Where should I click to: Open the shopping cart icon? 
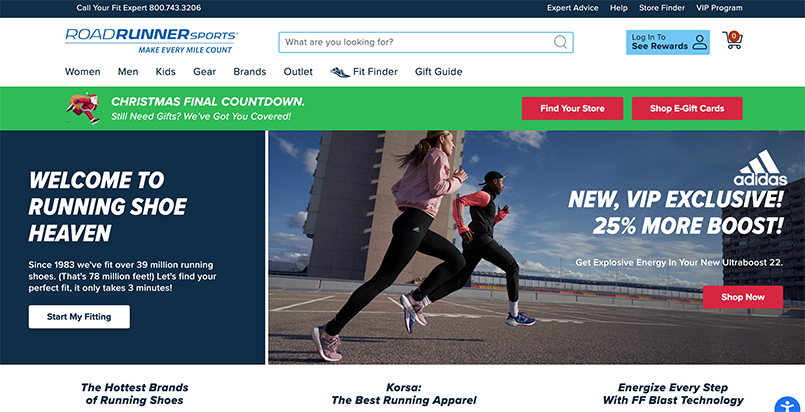732,40
